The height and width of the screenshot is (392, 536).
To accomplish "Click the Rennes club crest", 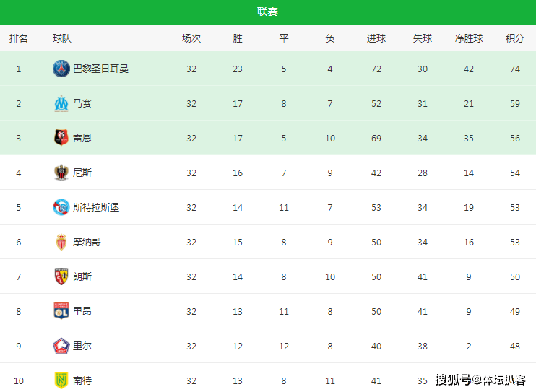I will [61, 138].
